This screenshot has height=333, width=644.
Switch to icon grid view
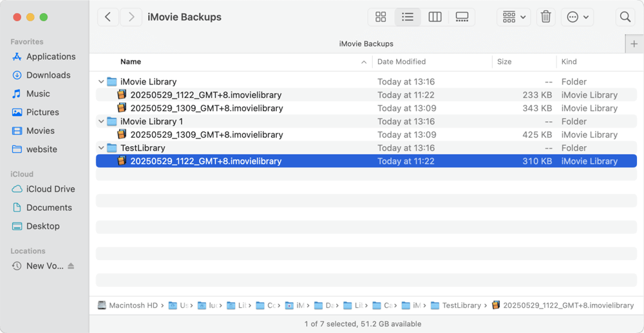pyautogui.click(x=381, y=17)
